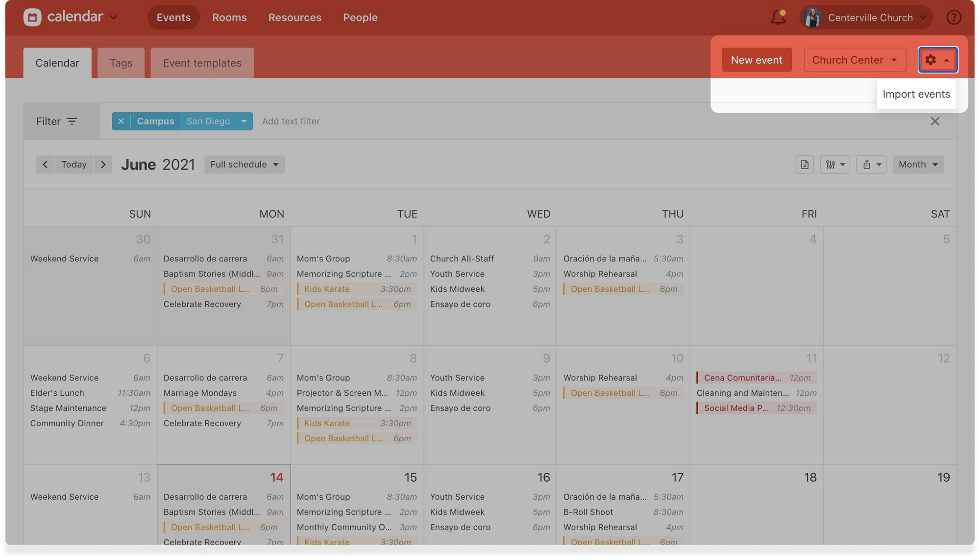
Task: Click the share/export icon on the toolbar
Action: [x=871, y=164]
